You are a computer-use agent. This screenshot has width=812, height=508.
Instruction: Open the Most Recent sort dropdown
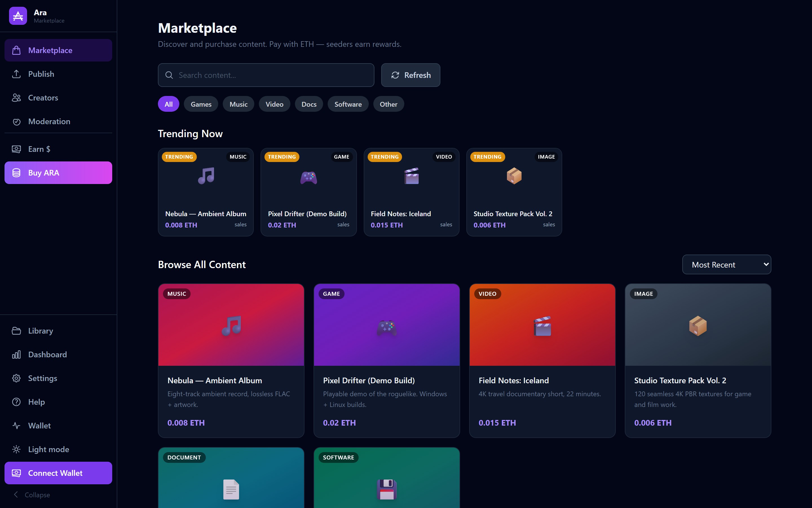[727, 265]
